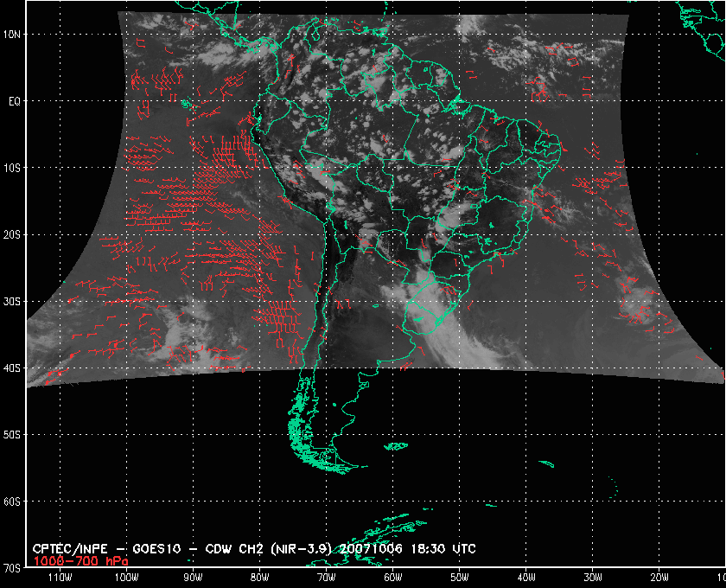The image size is (726, 588).
Task: Click the 10N latitude label
Action: point(15,35)
